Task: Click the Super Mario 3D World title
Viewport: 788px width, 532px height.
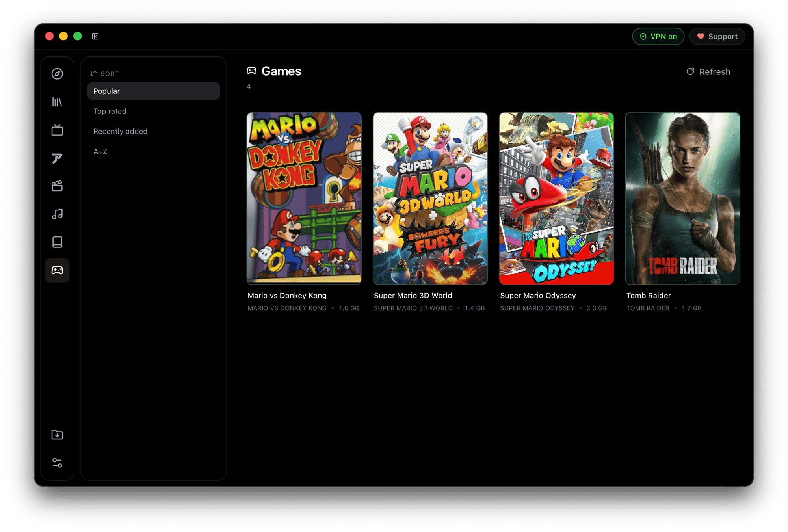Action: [x=413, y=295]
